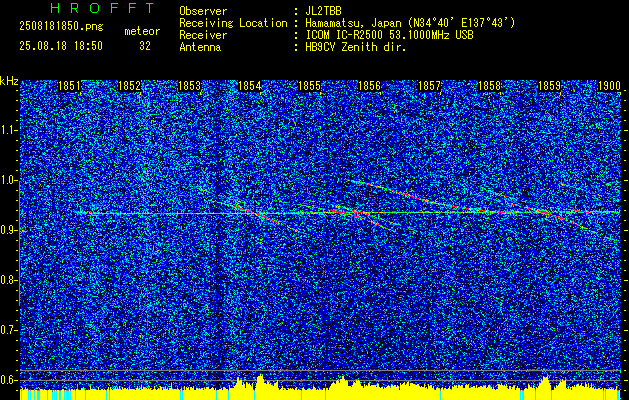Click the 1900 time marker
This screenshot has width=629, height=400.
tap(609, 86)
